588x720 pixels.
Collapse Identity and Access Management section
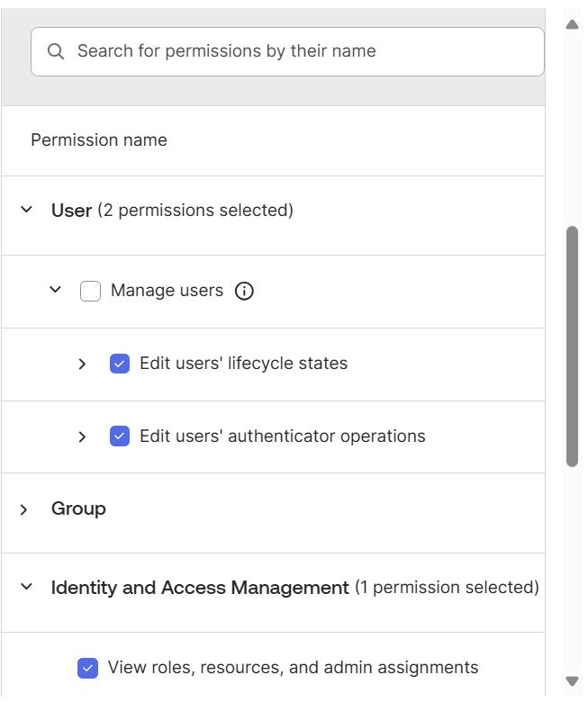coord(27,587)
